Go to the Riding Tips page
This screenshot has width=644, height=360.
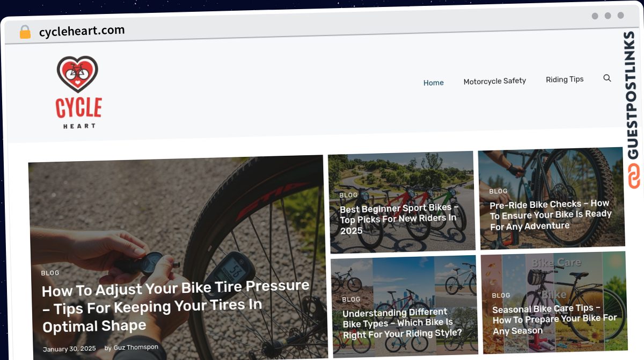(x=565, y=80)
